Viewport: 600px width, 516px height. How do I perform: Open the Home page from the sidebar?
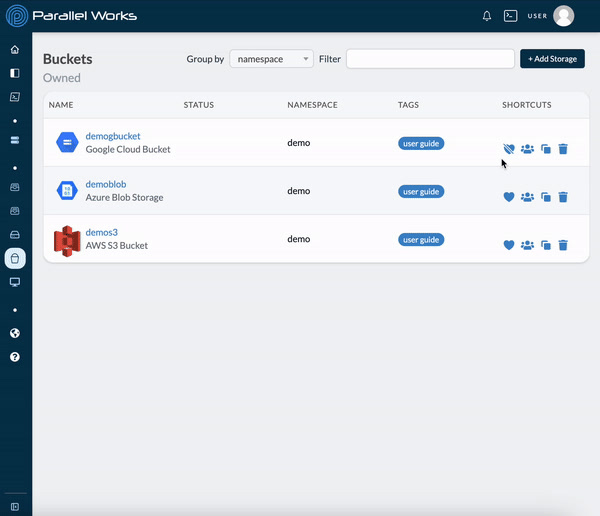pyautogui.click(x=15, y=49)
